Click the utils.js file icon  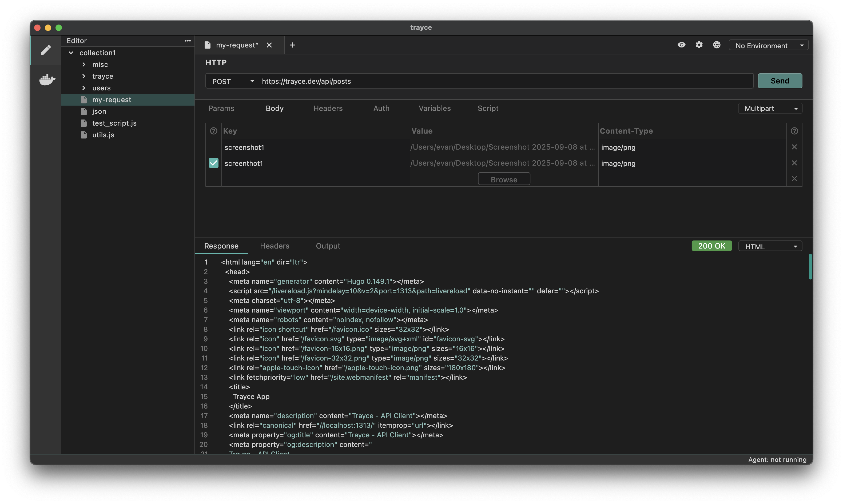click(84, 135)
